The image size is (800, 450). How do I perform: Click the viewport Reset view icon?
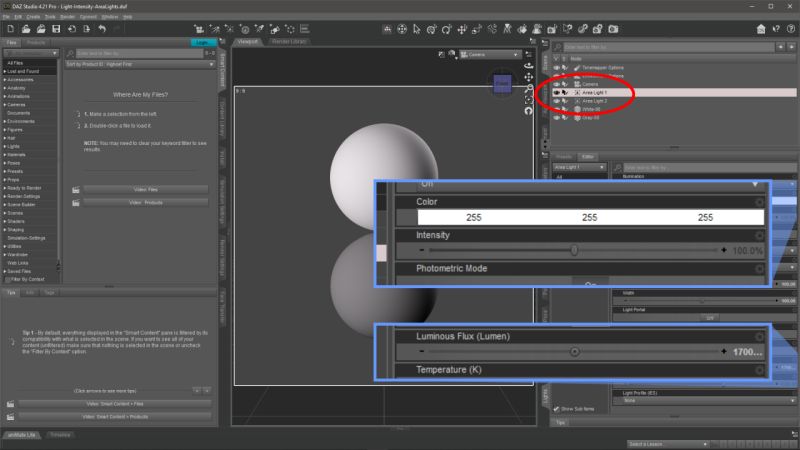click(529, 111)
